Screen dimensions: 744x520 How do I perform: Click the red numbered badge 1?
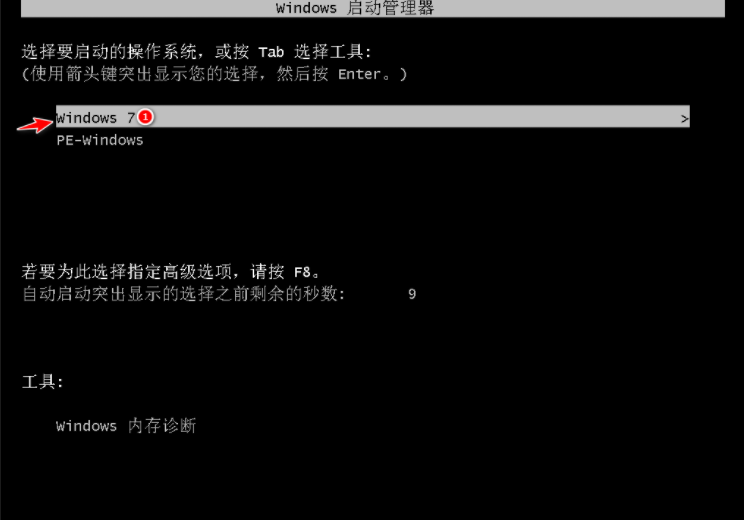point(145,117)
